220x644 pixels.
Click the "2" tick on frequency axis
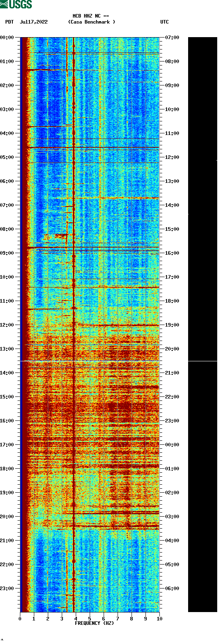tap(48, 619)
